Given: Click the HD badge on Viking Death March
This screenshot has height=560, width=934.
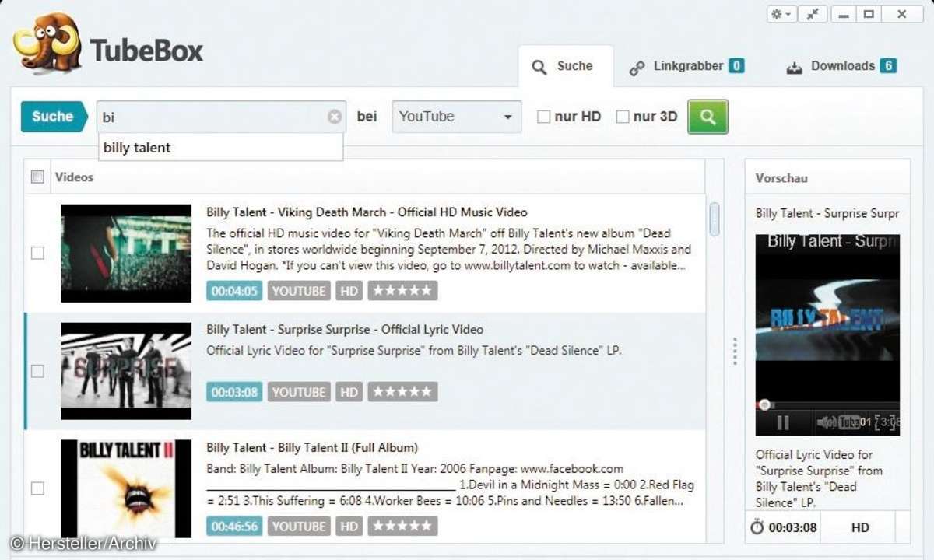Looking at the screenshot, I should 349,291.
